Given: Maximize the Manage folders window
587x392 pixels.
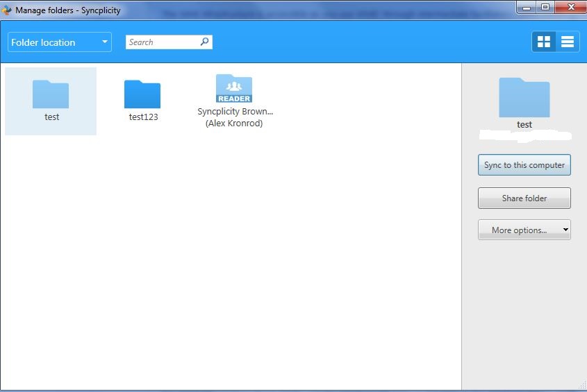Looking at the screenshot, I should click(x=545, y=7).
